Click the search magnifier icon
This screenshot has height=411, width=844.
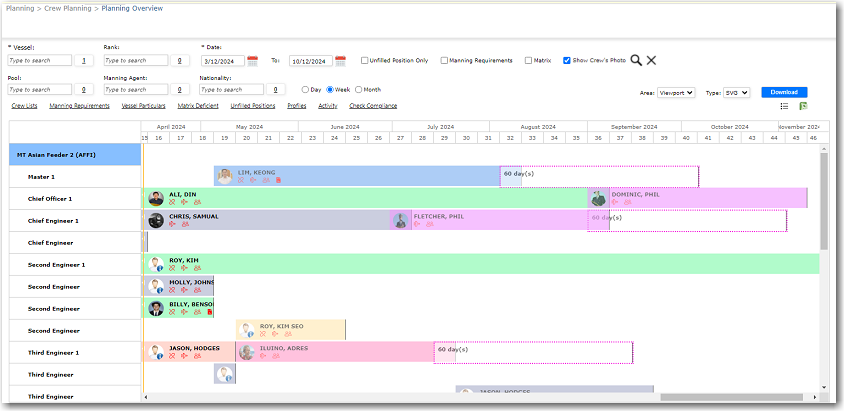(x=636, y=61)
